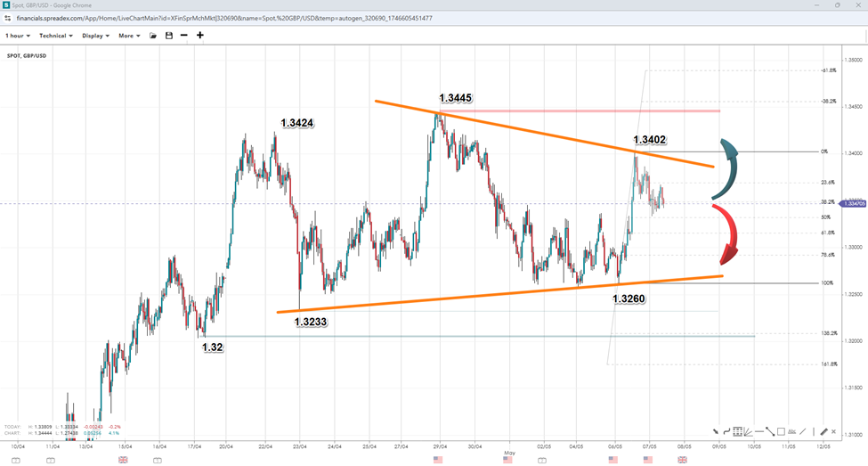
Task: Select the rectangle drawing tool
Action: [781, 431]
